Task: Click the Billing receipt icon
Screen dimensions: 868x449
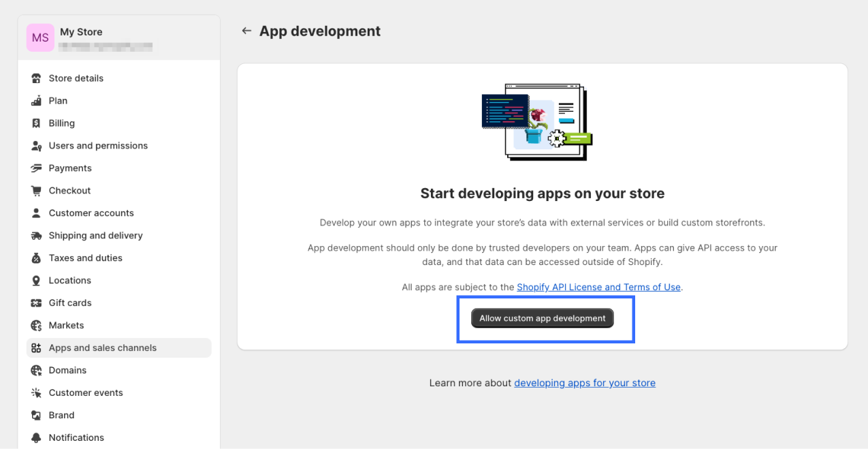Action: 37,123
